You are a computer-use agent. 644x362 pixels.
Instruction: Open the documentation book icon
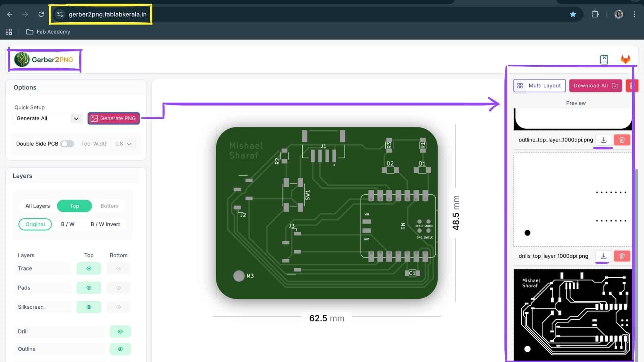point(604,60)
